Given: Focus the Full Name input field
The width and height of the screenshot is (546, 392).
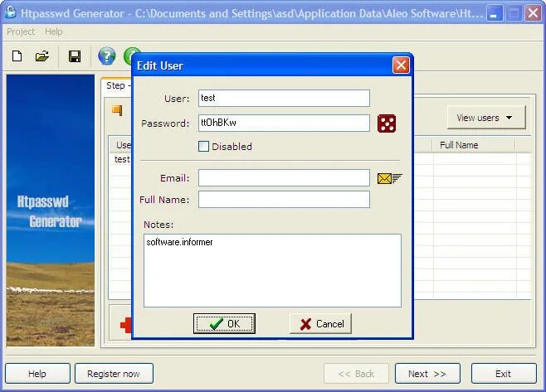Looking at the screenshot, I should pos(284,199).
